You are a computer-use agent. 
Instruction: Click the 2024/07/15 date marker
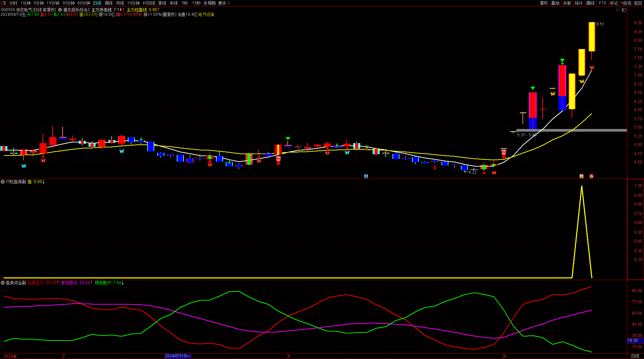[x=178, y=356]
